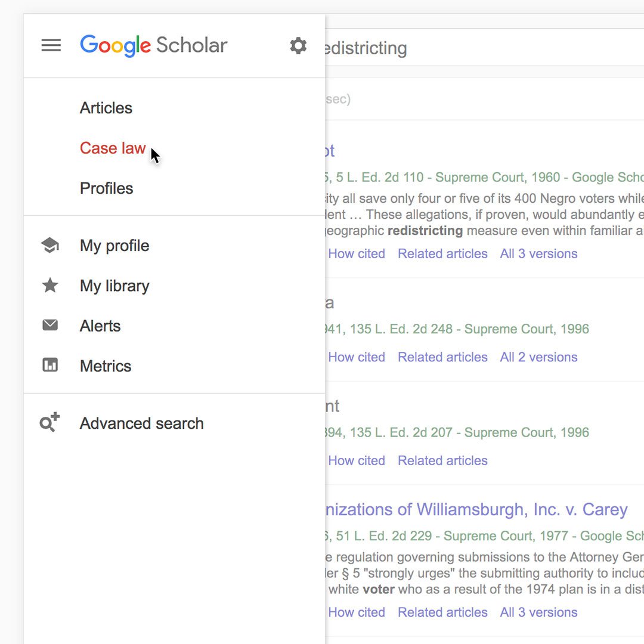Select Articles in the side menu
This screenshot has width=644, height=644.
click(106, 108)
